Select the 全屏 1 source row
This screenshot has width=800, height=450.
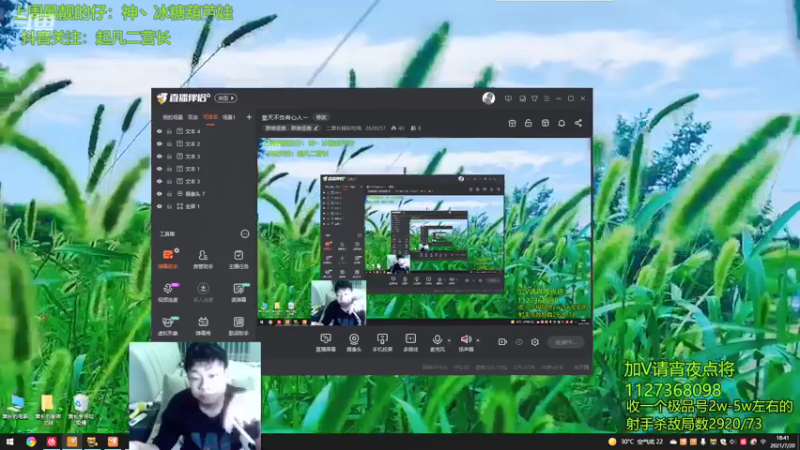pos(204,207)
